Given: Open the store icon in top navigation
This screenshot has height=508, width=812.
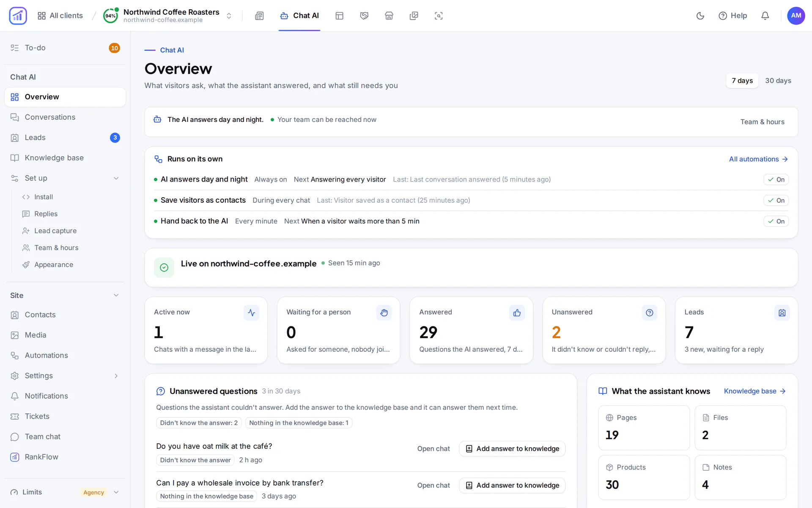Looking at the screenshot, I should [389, 16].
